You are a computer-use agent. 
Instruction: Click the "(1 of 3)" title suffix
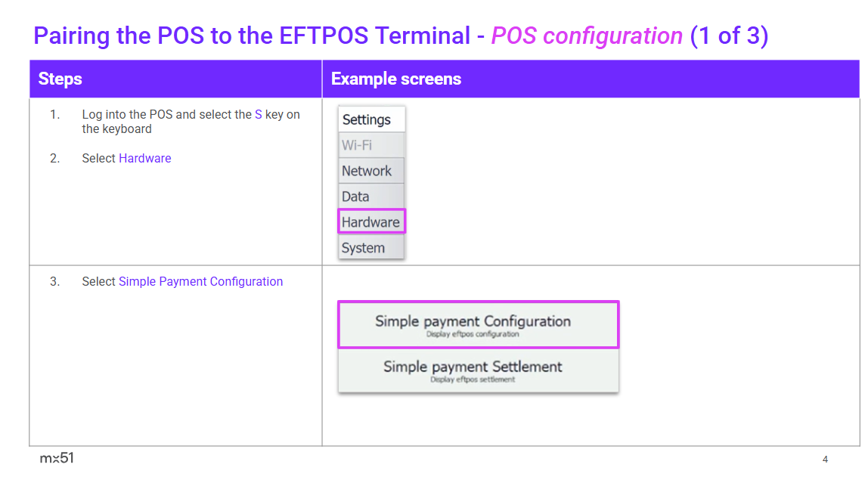click(x=729, y=36)
